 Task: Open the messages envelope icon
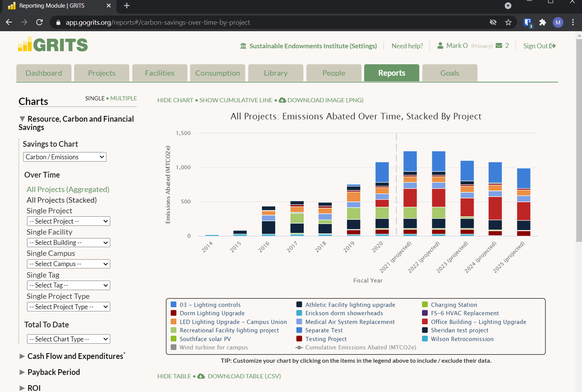click(x=499, y=46)
